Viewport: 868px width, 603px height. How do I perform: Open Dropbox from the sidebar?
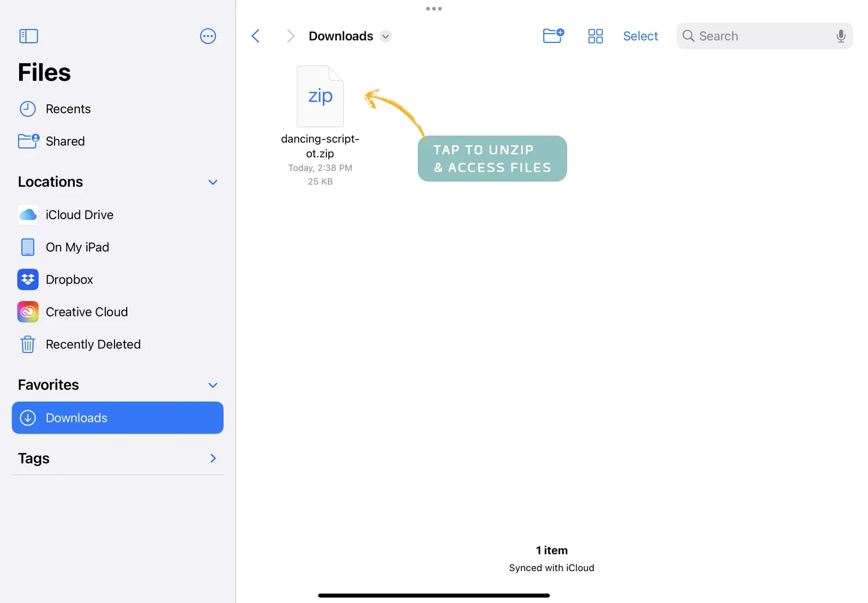click(x=69, y=279)
